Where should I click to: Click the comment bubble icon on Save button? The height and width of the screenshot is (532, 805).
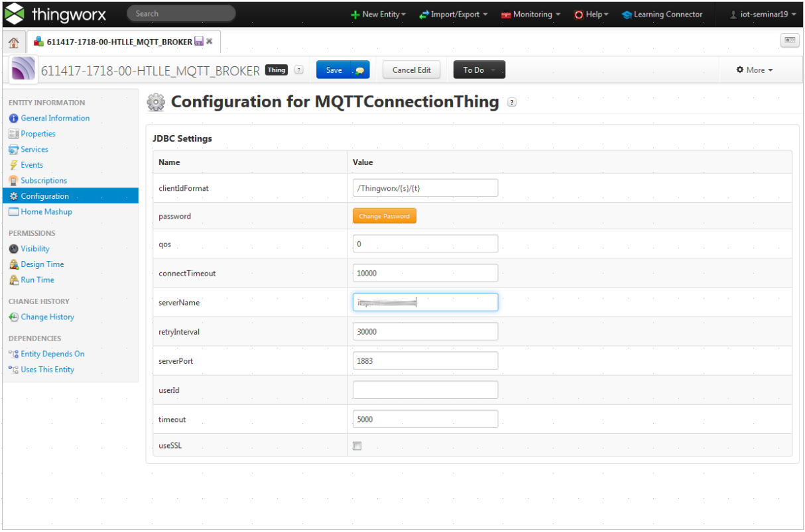pos(359,71)
